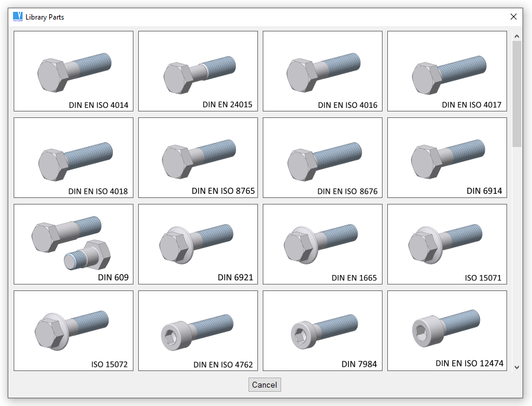Viewport: 532px width, 406px height.
Task: Click the scroll down arrow
Action: pyautogui.click(x=517, y=367)
